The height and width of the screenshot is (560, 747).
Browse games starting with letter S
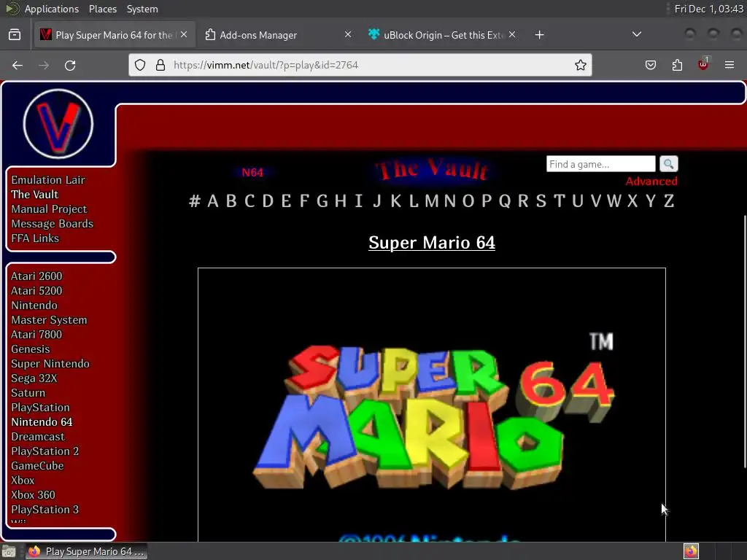(541, 201)
